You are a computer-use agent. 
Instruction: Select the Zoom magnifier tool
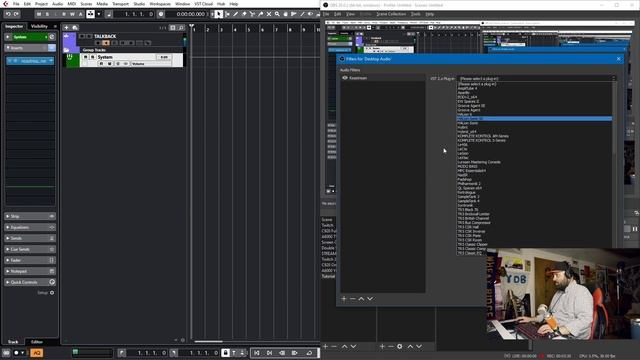(277, 14)
